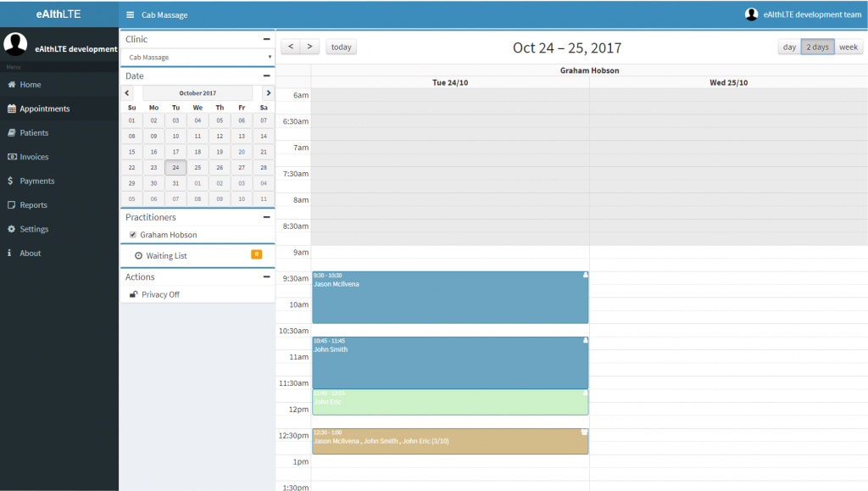The image size is (868, 491).
Task: Click the October 2017 month title
Action: coord(198,93)
